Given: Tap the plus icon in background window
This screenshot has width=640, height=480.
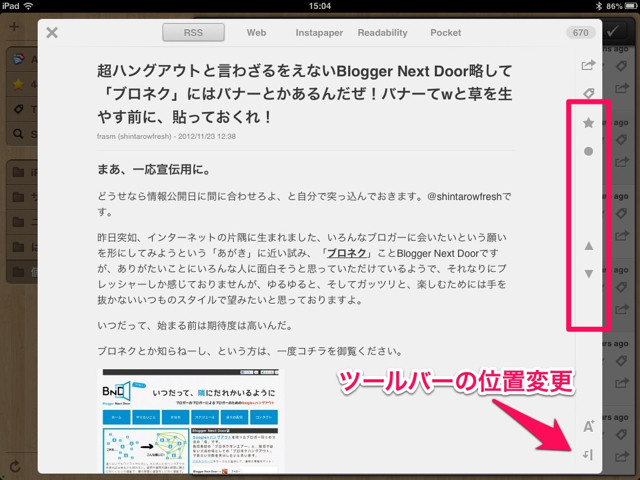Looking at the screenshot, I should (14, 27).
